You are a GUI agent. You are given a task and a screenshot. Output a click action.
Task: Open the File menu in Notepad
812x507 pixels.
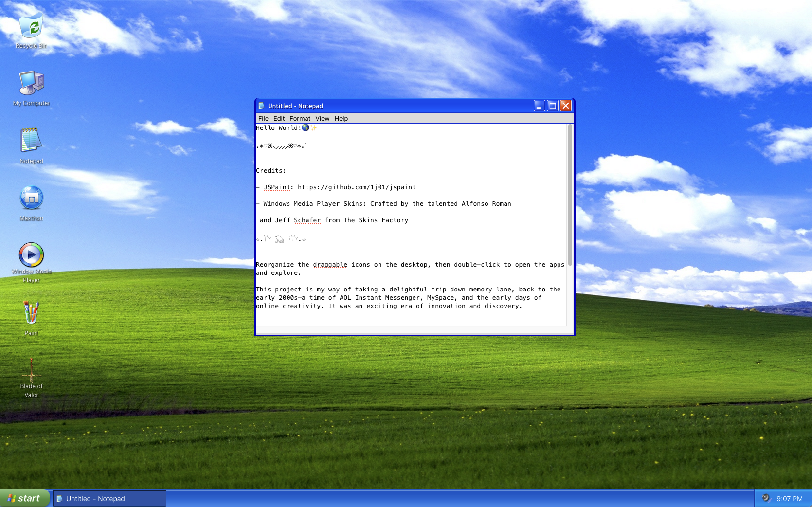click(263, 118)
